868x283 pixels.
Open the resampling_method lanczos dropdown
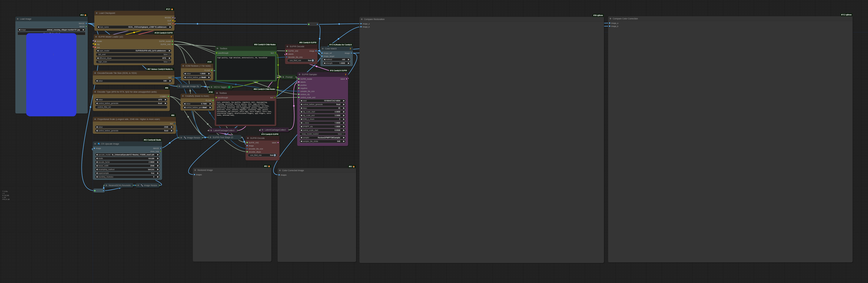click(x=127, y=169)
